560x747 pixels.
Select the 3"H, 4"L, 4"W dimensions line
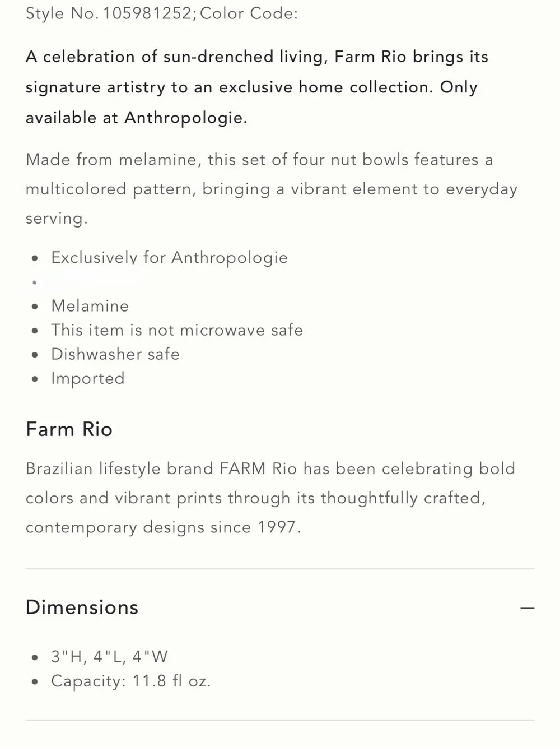point(109,657)
